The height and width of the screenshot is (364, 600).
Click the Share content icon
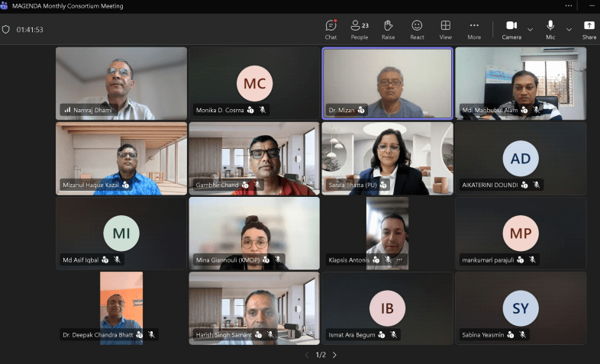[589, 29]
